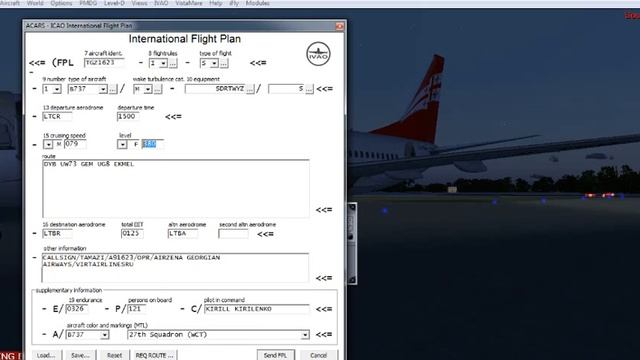640x360 pixels.
Task: Click departure time 1500 field
Action: point(128,117)
